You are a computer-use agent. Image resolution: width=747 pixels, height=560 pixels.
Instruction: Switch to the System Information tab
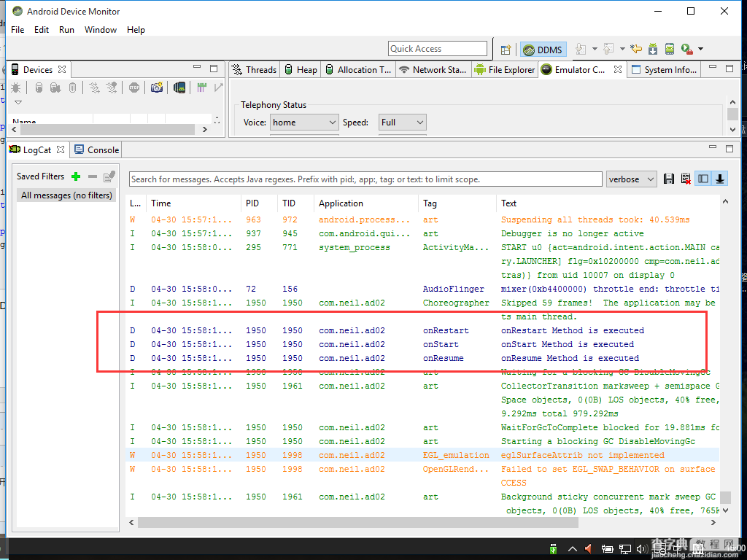coord(664,70)
